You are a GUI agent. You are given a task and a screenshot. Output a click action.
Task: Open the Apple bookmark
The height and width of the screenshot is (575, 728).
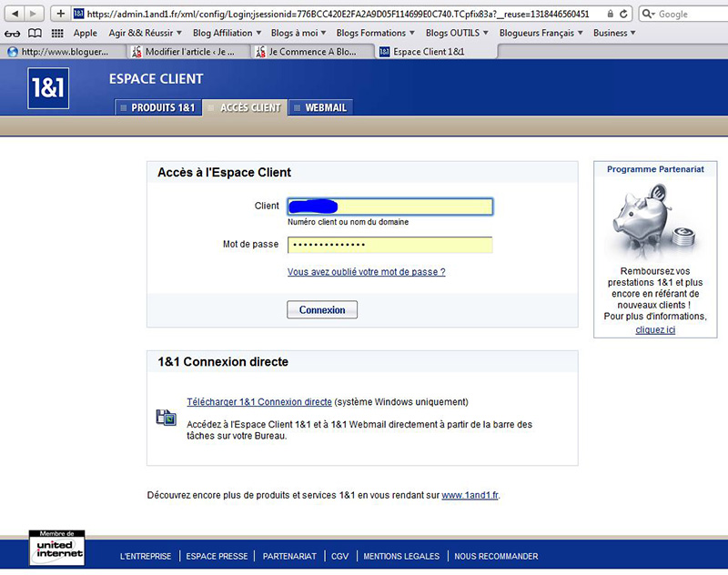86,33
